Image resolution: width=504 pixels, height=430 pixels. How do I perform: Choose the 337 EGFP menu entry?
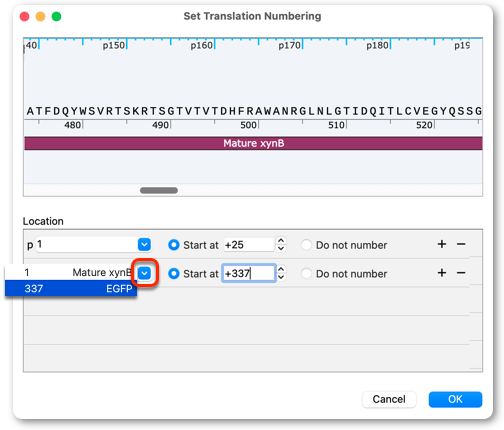point(71,288)
